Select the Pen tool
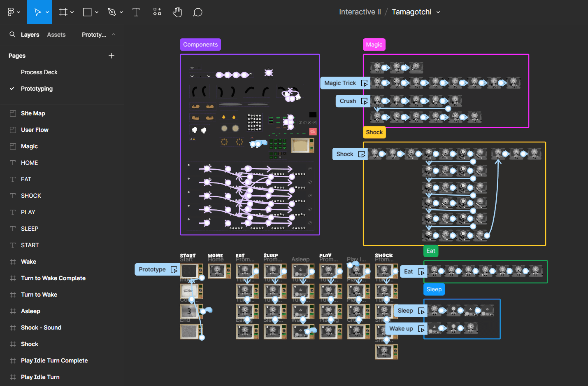Viewport: 588px width, 386px height. pyautogui.click(x=112, y=12)
